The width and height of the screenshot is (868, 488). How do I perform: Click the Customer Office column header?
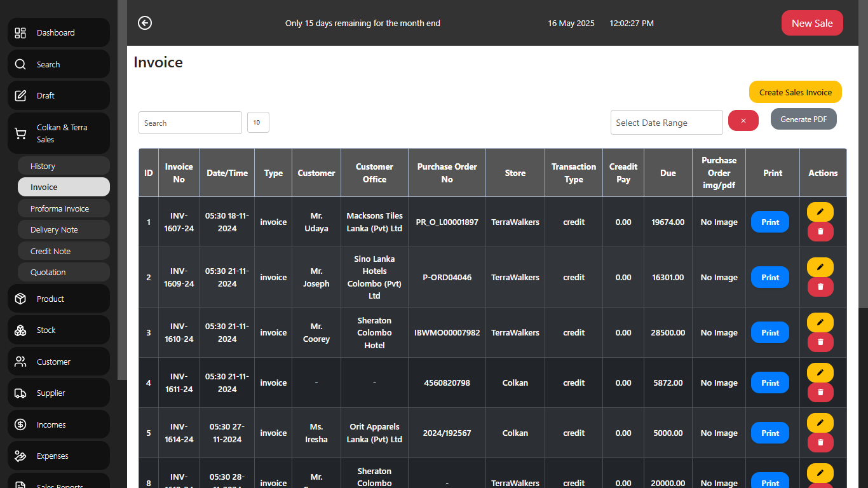click(375, 173)
